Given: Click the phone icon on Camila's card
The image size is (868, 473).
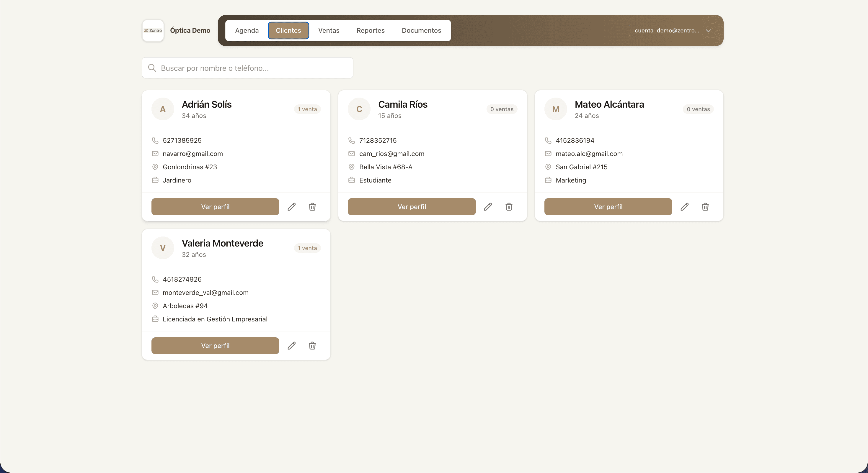Looking at the screenshot, I should [351, 140].
